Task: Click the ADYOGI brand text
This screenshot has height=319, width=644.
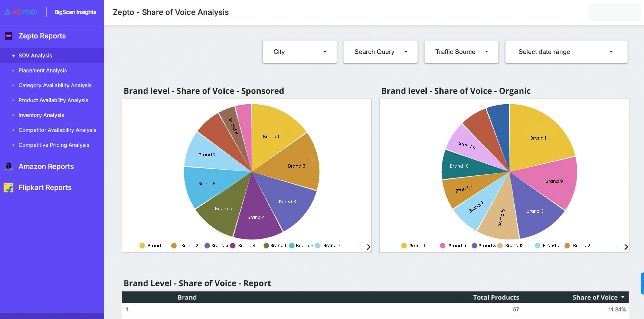Action: [25, 12]
